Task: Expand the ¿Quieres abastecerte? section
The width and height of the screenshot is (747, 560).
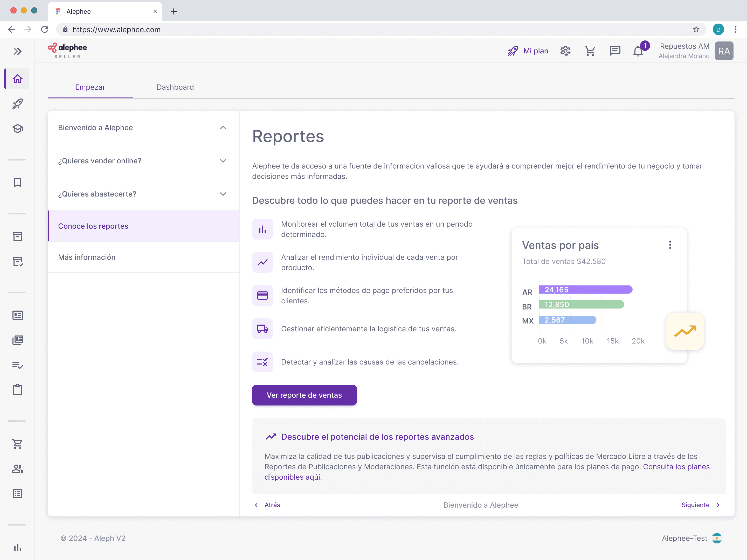Action: pos(223,194)
